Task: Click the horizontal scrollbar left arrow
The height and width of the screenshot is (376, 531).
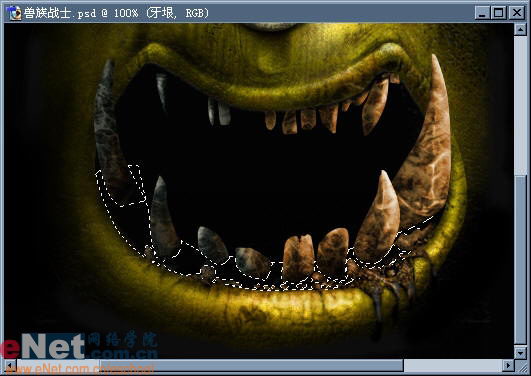Action: pyautogui.click(x=10, y=365)
